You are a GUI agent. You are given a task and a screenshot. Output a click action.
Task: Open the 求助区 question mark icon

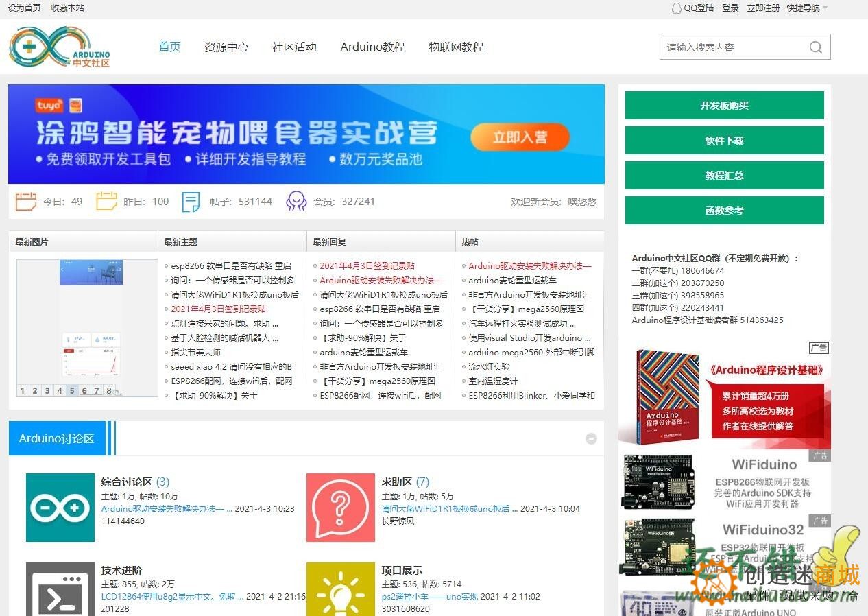pyautogui.click(x=341, y=508)
